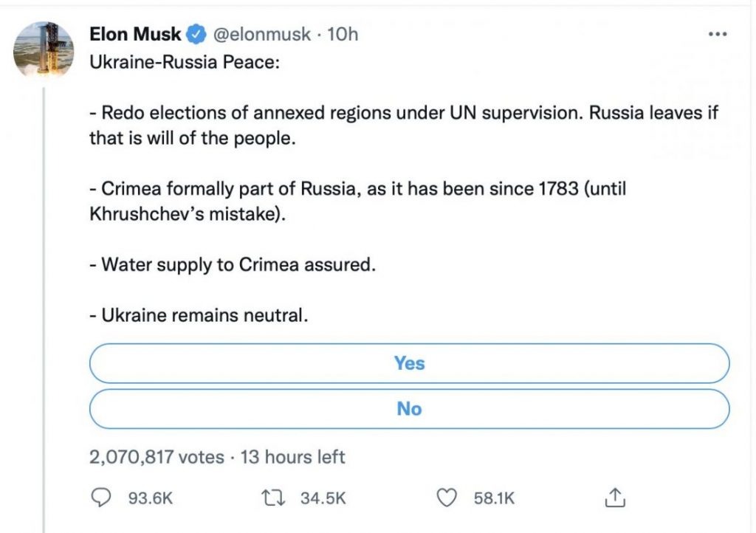
Task: Vote Yes on the peace poll
Action: (x=408, y=362)
